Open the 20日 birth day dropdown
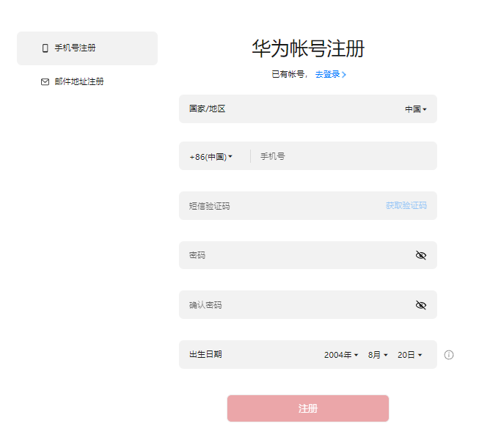Screen dimensions: 490x448 410,355
